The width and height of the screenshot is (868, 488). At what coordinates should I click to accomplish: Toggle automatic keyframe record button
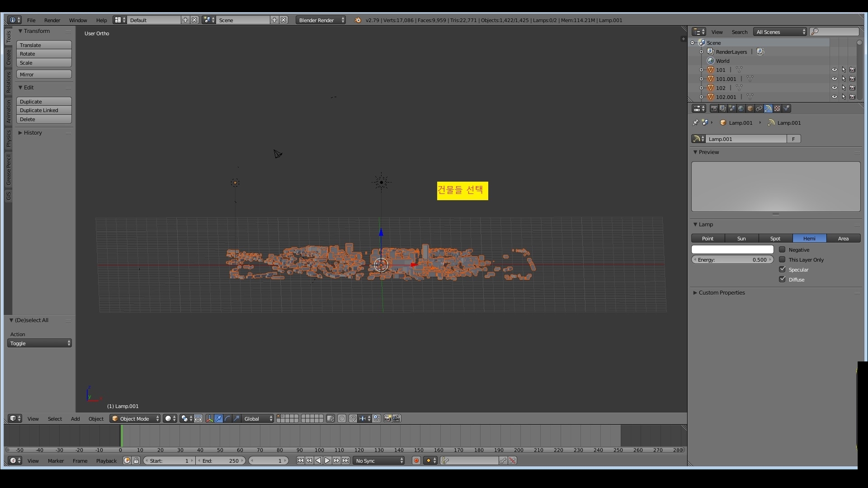click(416, 460)
